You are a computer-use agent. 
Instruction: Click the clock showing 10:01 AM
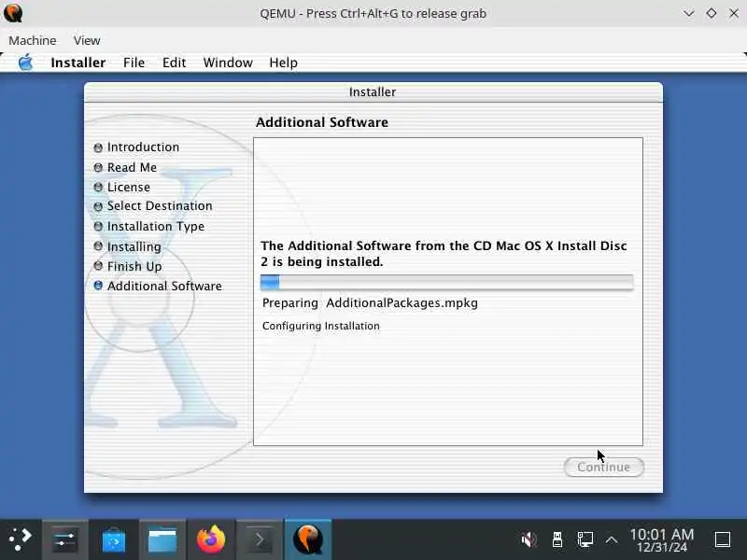click(662, 540)
